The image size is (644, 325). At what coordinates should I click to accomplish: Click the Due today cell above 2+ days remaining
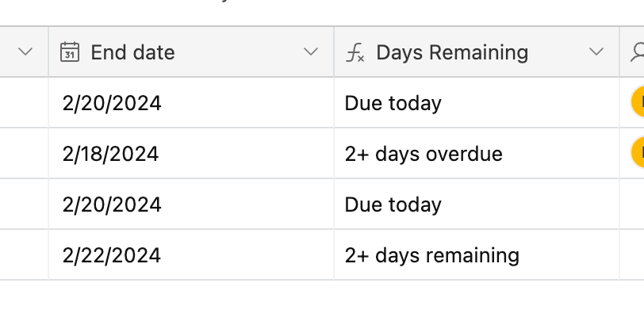477,204
